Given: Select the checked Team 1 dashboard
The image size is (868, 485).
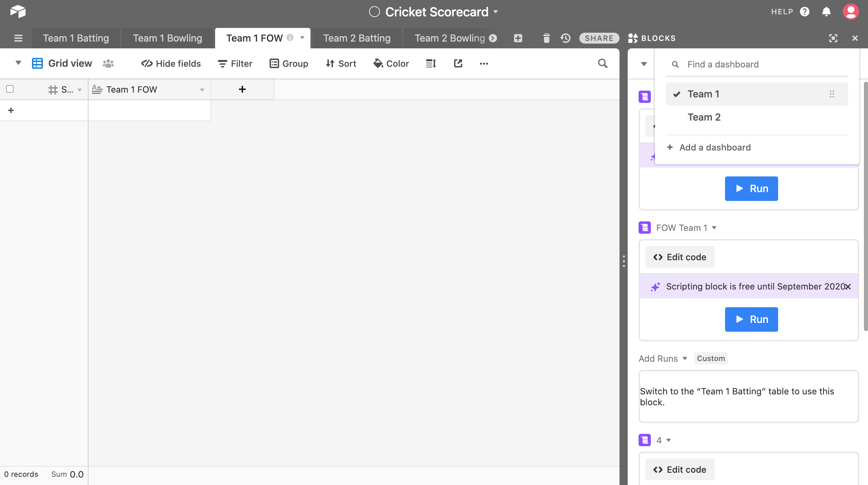Looking at the screenshot, I should pyautogui.click(x=703, y=94).
